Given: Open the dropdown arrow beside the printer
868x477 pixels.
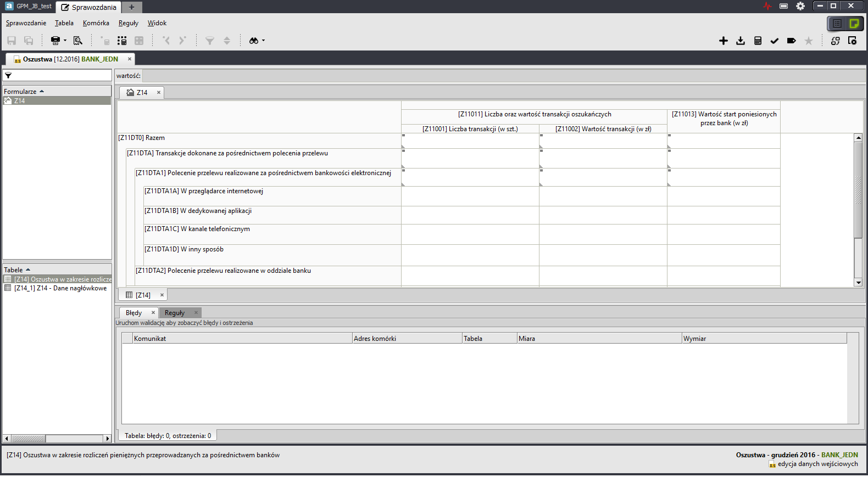Looking at the screenshot, I should (65, 41).
